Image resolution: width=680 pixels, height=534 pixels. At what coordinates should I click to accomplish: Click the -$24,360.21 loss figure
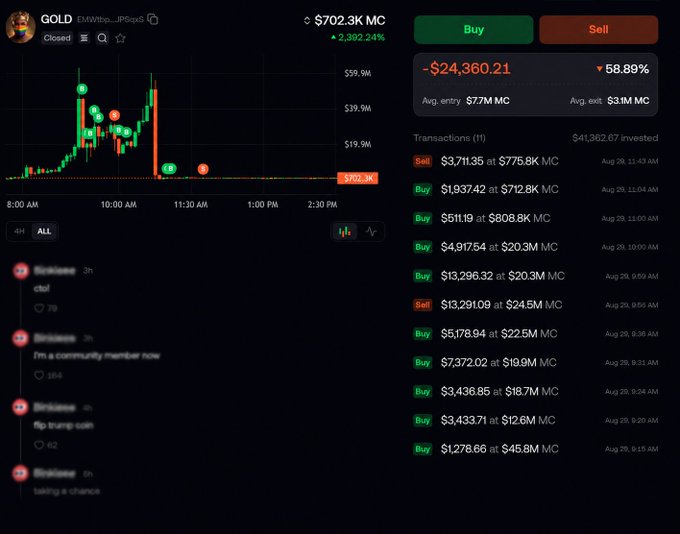pyautogui.click(x=466, y=69)
